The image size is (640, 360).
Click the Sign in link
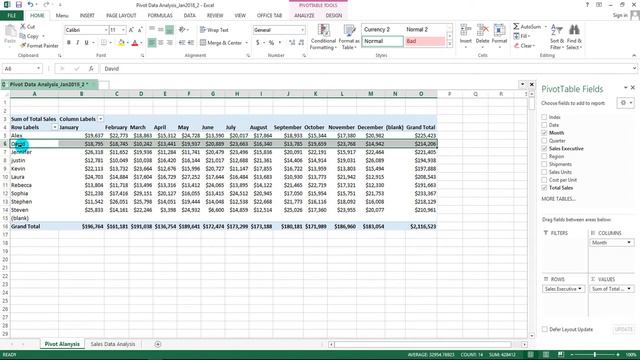tap(620, 16)
